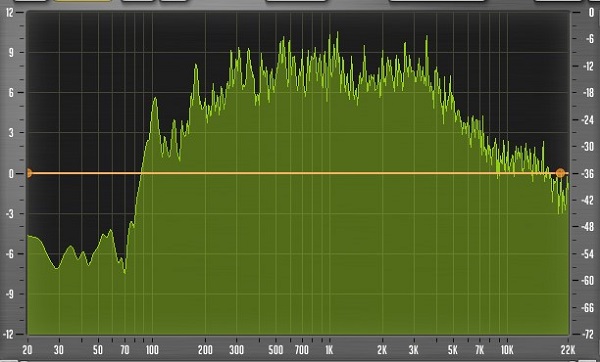This screenshot has width=600, height=362.
Task: Click the -6 label on left gain scale
Action: 9,254
